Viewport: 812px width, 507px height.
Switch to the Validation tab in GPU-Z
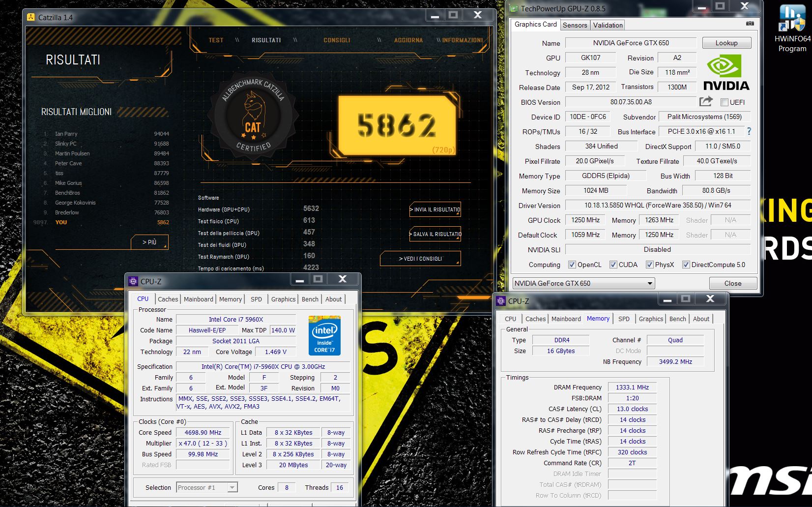[608, 25]
